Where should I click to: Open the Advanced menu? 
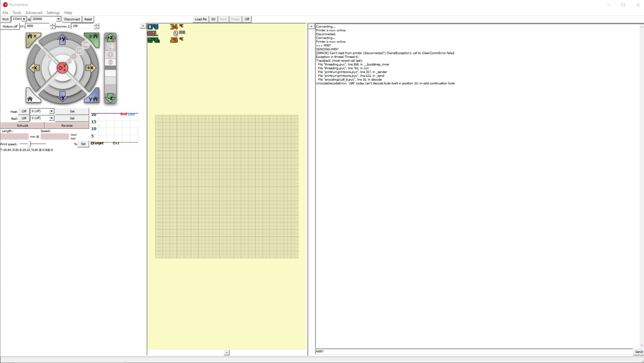34,13
